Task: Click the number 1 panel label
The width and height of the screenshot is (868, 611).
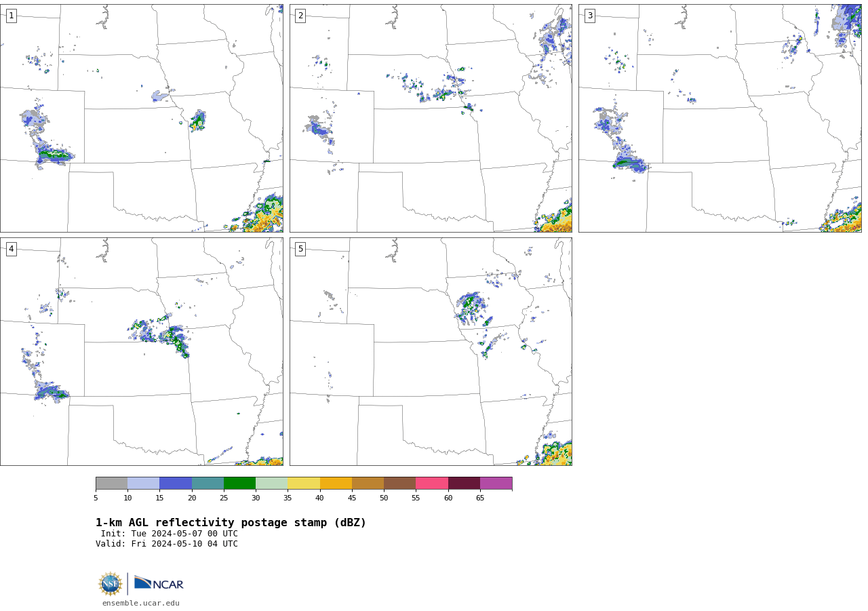Action: point(11,16)
